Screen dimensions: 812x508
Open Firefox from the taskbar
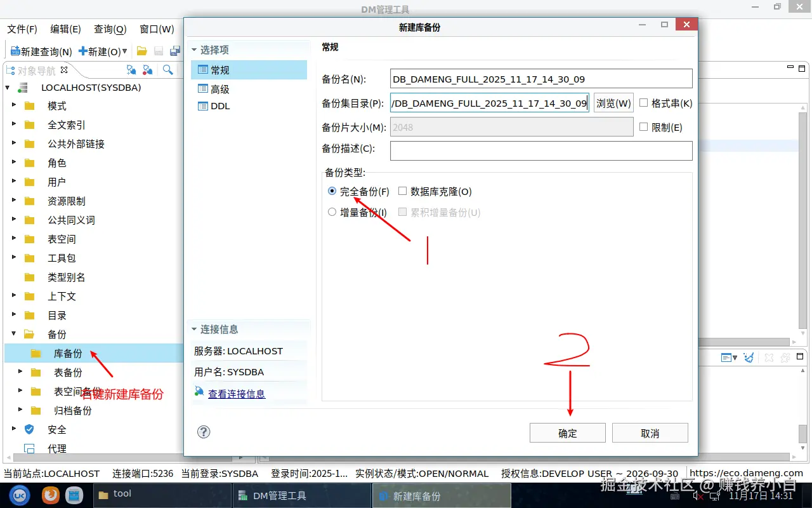50,495
